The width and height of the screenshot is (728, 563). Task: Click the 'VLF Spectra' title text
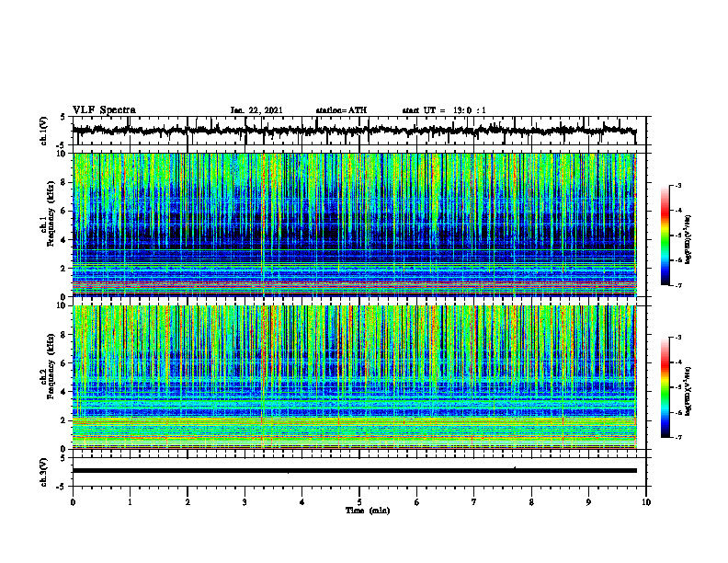pyautogui.click(x=104, y=110)
